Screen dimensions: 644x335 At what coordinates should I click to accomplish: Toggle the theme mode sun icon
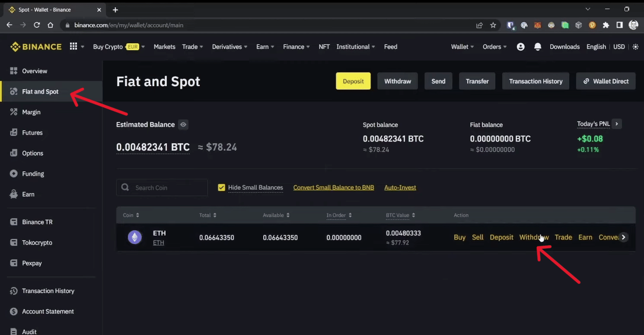pos(635,47)
